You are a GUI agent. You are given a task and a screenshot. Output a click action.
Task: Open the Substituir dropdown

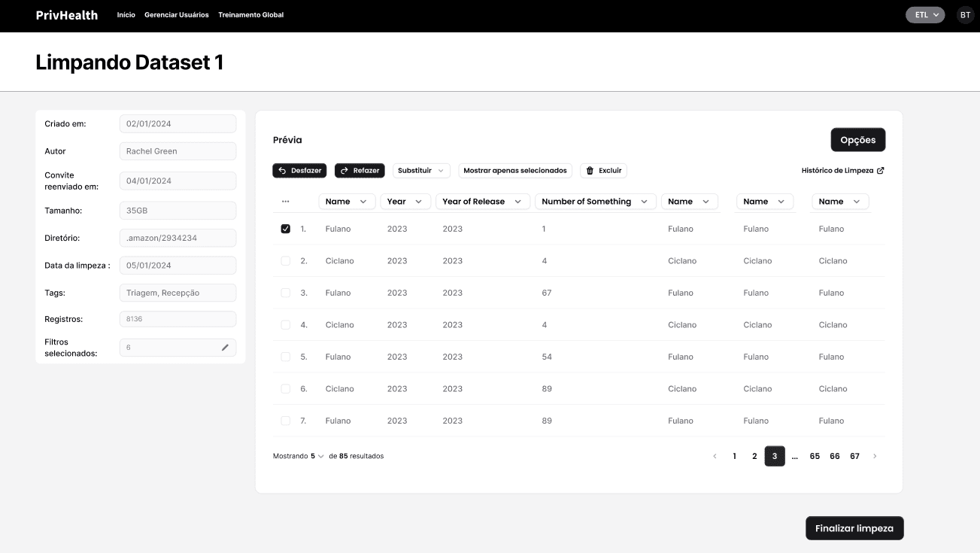coord(421,170)
